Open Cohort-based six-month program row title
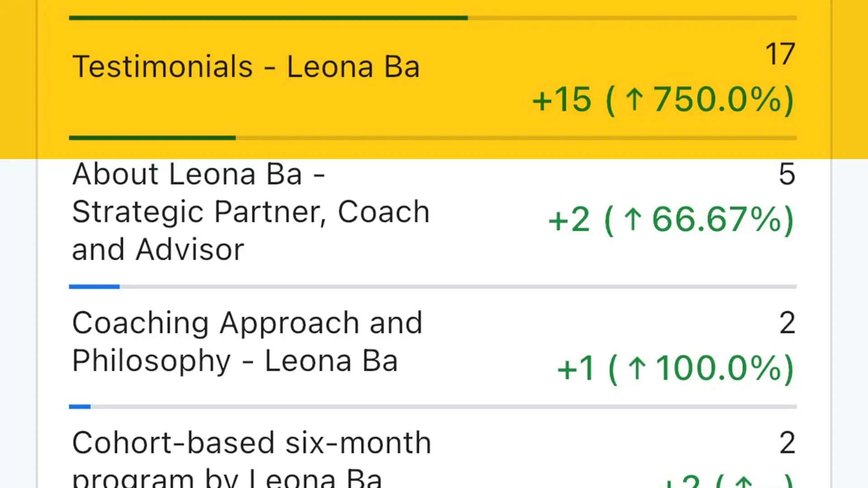 point(251,456)
